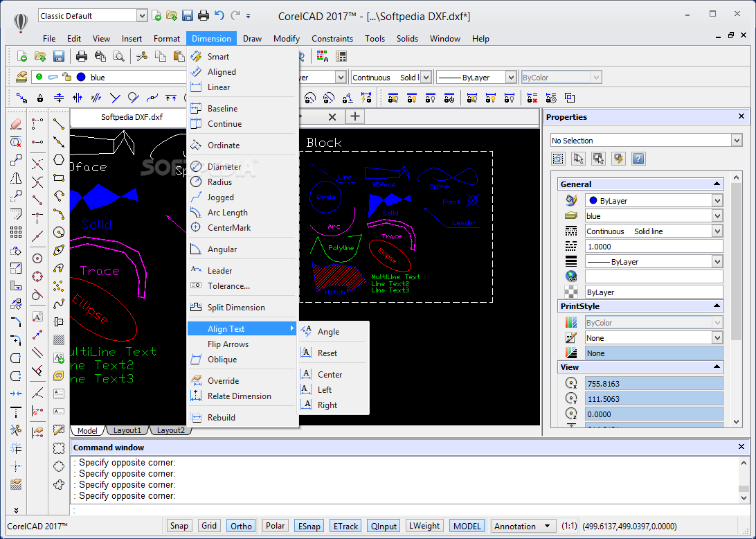Screen dimensions: 756x539
Task: Open the ByLayer color dropdown in Properties
Action: (717, 201)
